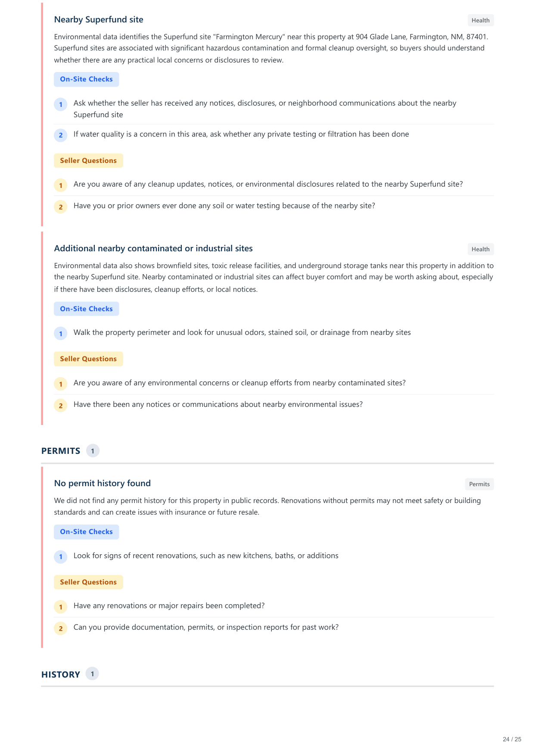Select the Permits tag beside No permit history found
The image size is (535, 756).
click(479, 484)
